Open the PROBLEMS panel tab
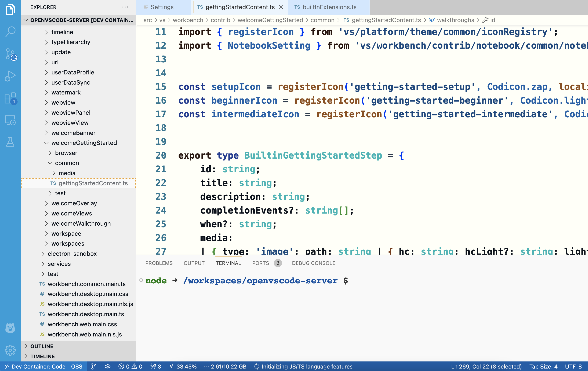Screen dimensions: 588x371 tap(159, 263)
